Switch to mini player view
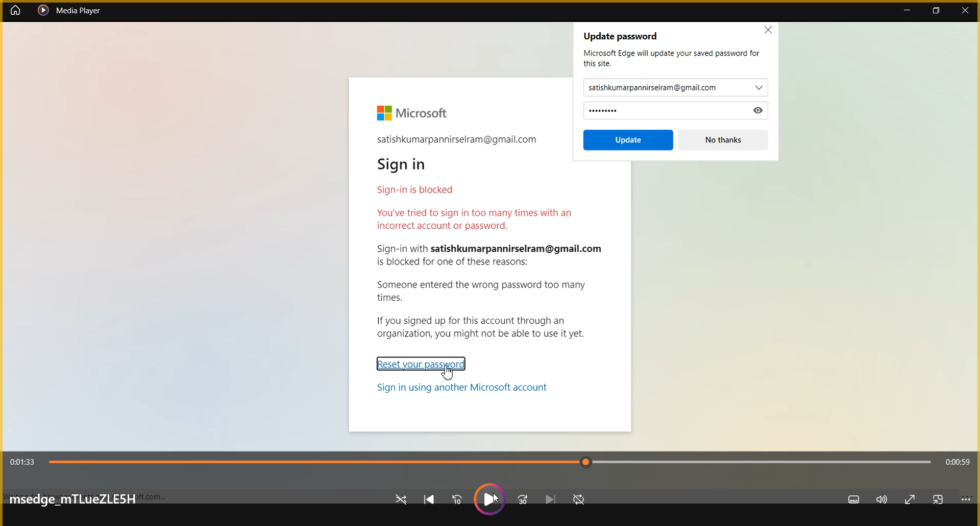Viewport: 980px width, 526px height. pyautogui.click(x=938, y=499)
